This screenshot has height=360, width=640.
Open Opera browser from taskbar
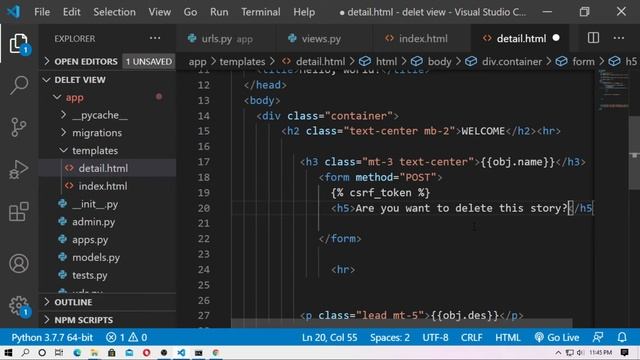[x=147, y=353]
